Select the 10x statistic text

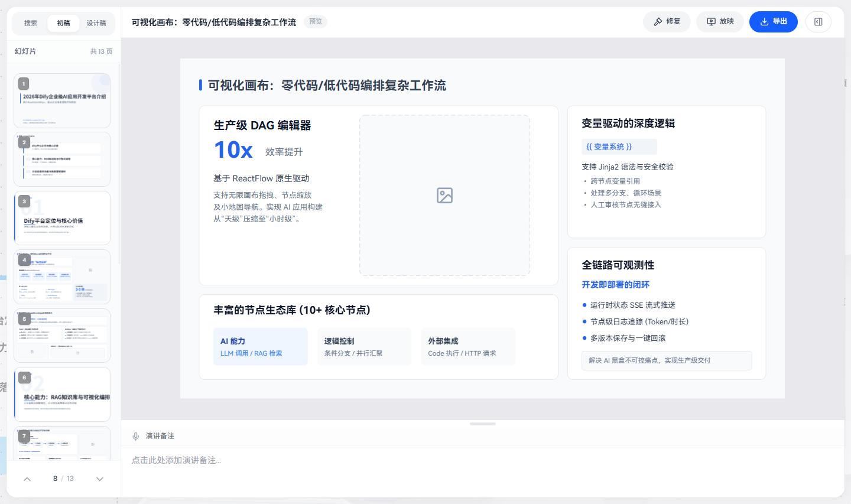point(233,150)
